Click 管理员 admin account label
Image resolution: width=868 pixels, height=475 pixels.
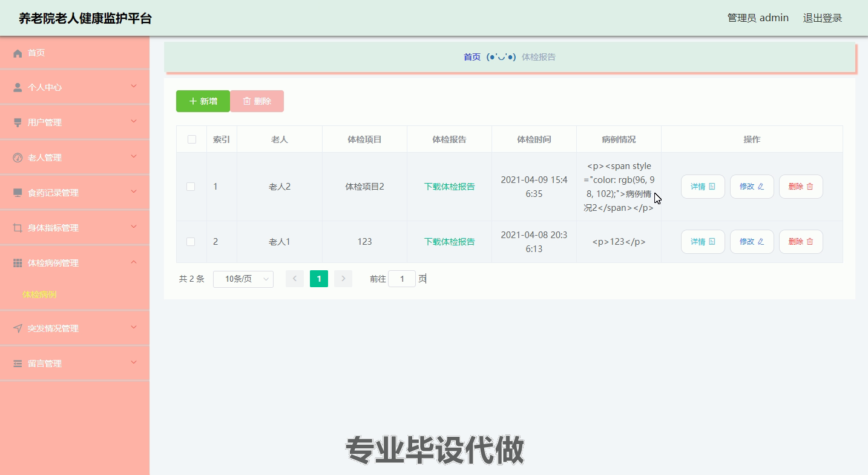758,18
